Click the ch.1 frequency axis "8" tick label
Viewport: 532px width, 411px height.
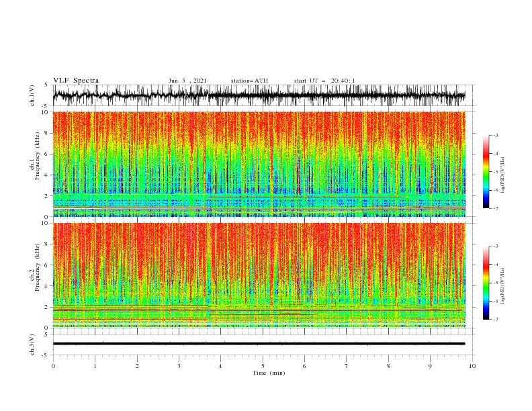pos(46,133)
